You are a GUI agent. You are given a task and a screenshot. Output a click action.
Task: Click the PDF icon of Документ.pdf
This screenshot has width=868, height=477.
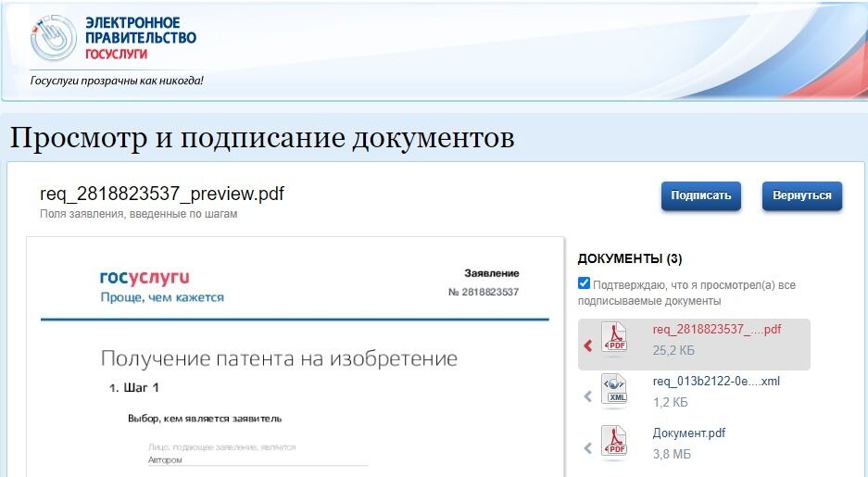click(614, 442)
